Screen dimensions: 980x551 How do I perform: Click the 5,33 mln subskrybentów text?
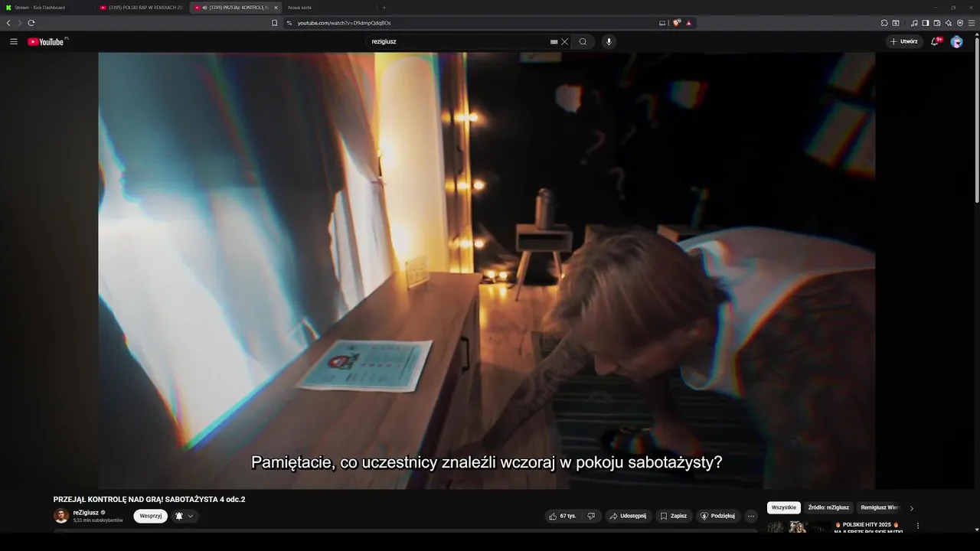point(98,520)
